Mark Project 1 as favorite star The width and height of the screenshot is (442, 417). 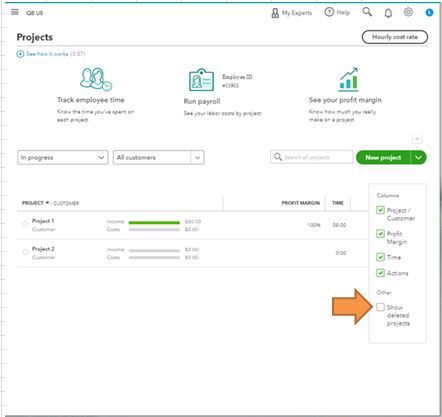(25, 224)
